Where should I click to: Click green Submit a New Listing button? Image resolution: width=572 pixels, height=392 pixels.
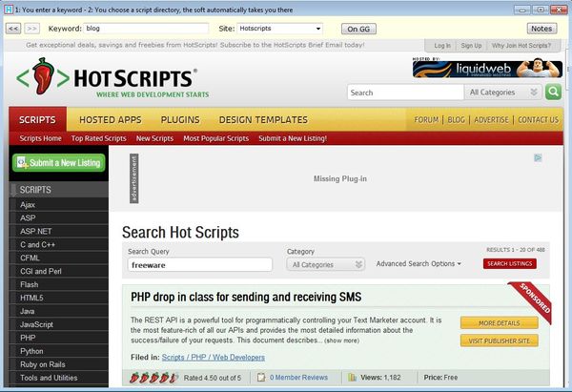[x=59, y=163]
